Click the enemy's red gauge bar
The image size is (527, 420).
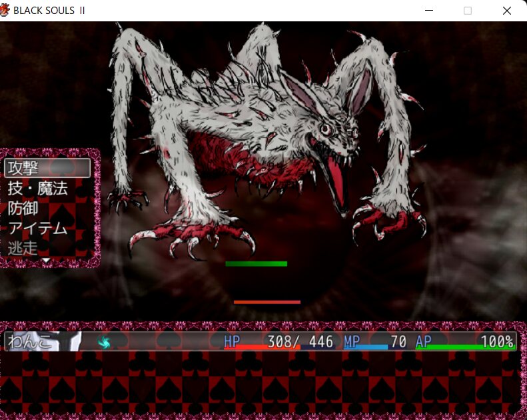coord(266,302)
